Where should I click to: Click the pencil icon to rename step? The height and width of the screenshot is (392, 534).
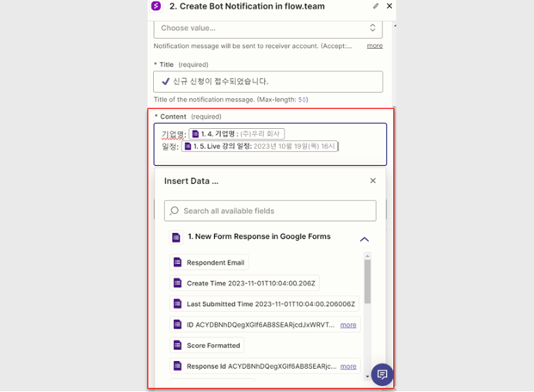pyautogui.click(x=376, y=6)
